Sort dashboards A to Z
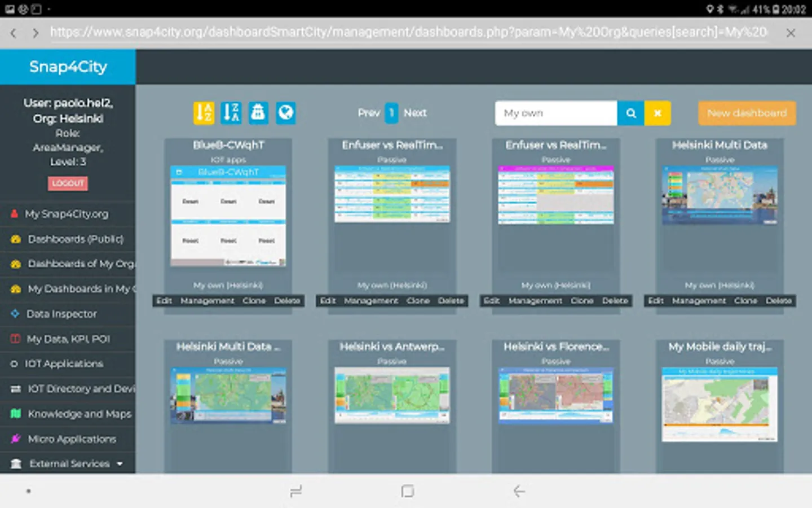The width and height of the screenshot is (812, 508). tap(204, 113)
